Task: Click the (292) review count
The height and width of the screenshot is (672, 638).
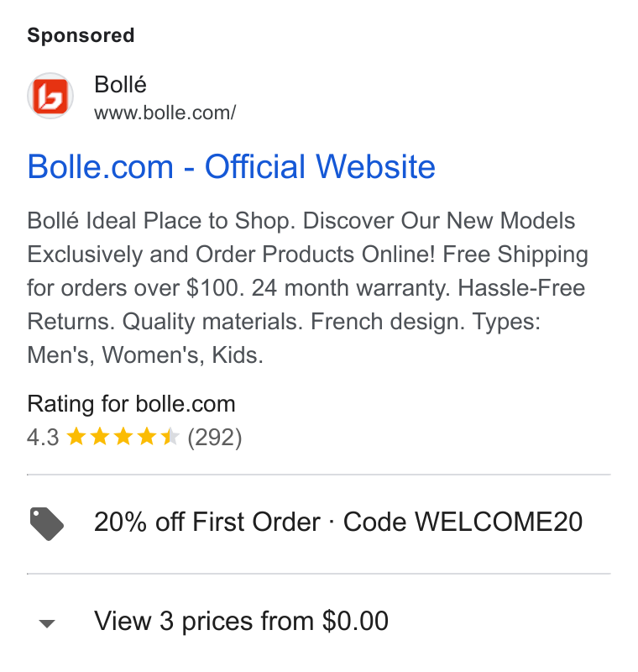Action: [215, 438]
